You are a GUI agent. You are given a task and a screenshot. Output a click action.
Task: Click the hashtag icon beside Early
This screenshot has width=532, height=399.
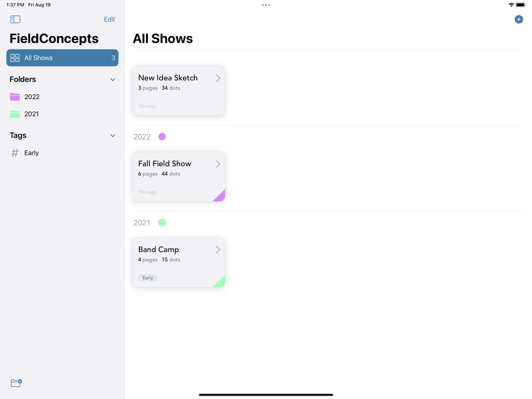click(x=15, y=153)
